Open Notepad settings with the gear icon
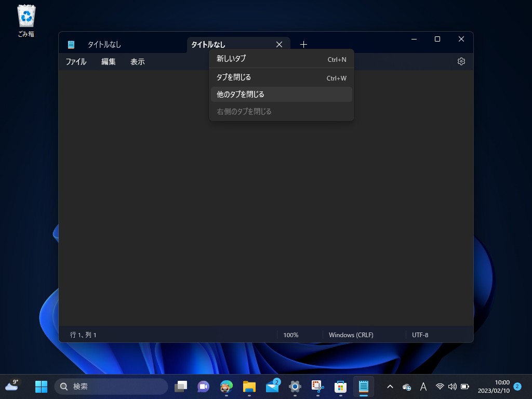Viewport: 532px width, 399px height. [x=461, y=61]
